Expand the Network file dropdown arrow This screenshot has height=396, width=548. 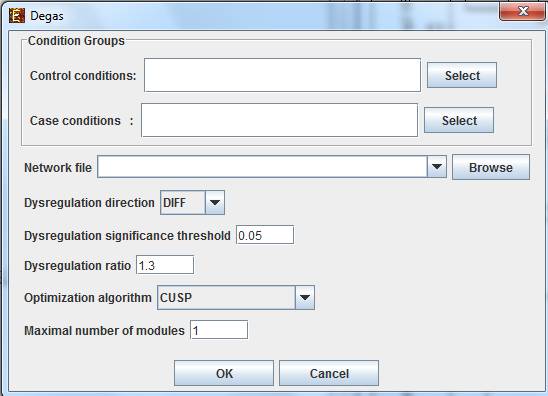click(437, 167)
